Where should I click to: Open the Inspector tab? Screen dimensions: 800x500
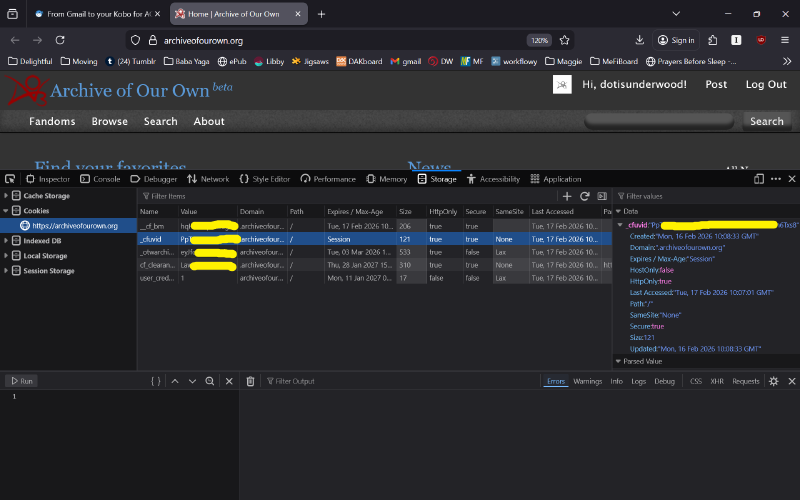coord(48,179)
